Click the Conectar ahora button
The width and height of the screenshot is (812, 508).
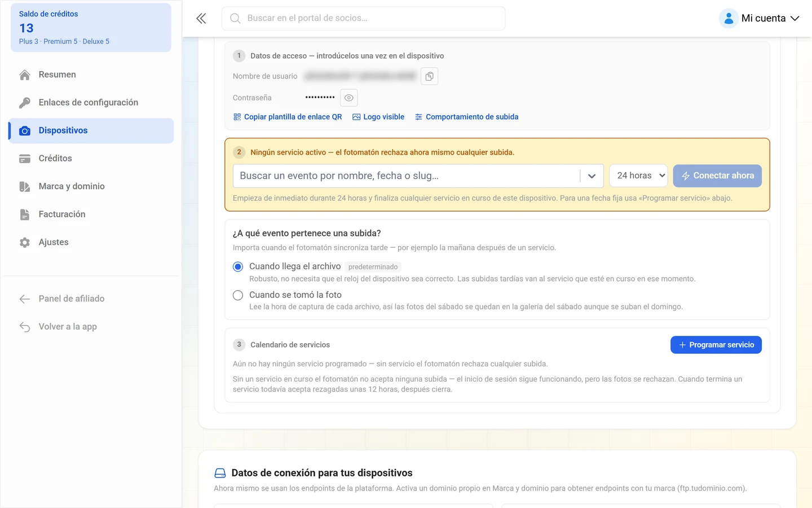click(x=717, y=176)
